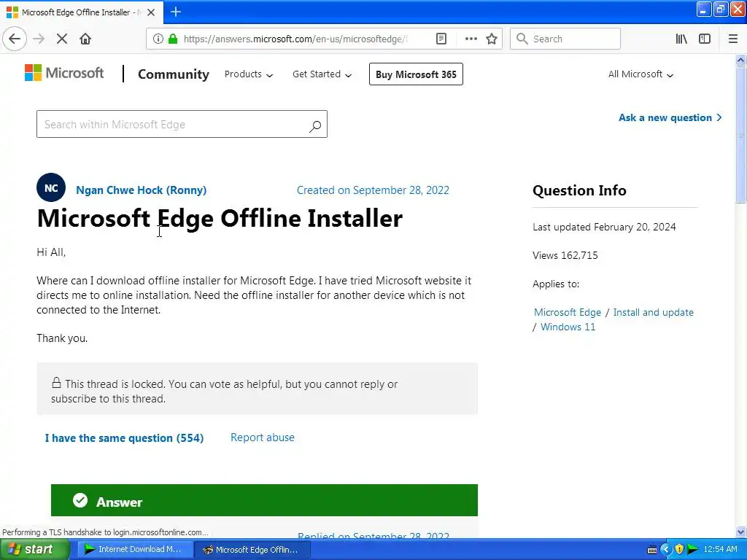Click the forward navigation arrow
The width and height of the screenshot is (747, 560).
pyautogui.click(x=39, y=39)
